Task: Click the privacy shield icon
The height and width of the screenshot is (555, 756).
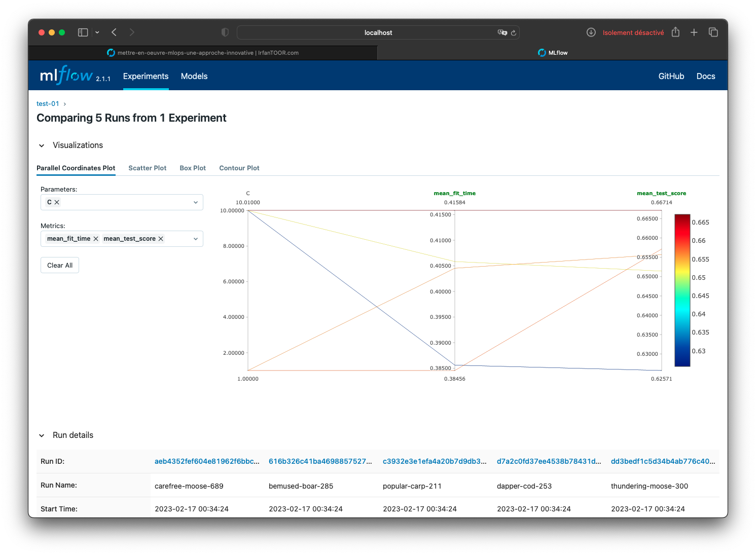Action: [225, 32]
